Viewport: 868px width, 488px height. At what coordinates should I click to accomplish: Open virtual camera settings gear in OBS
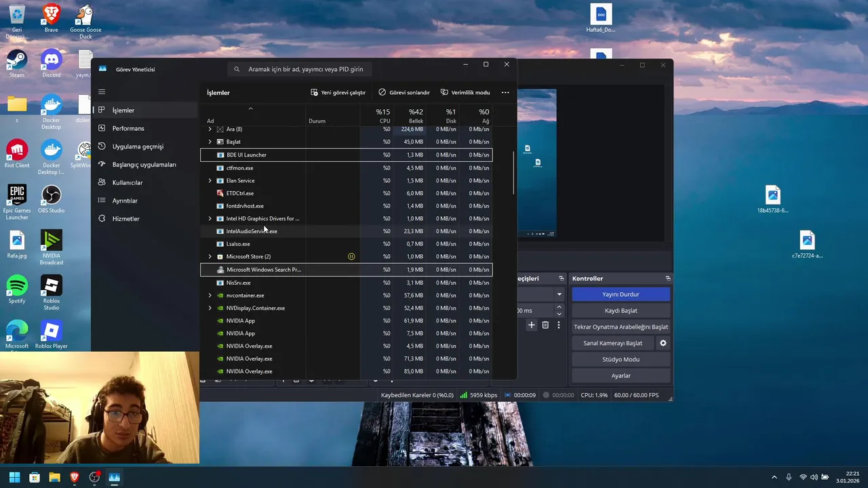click(663, 343)
